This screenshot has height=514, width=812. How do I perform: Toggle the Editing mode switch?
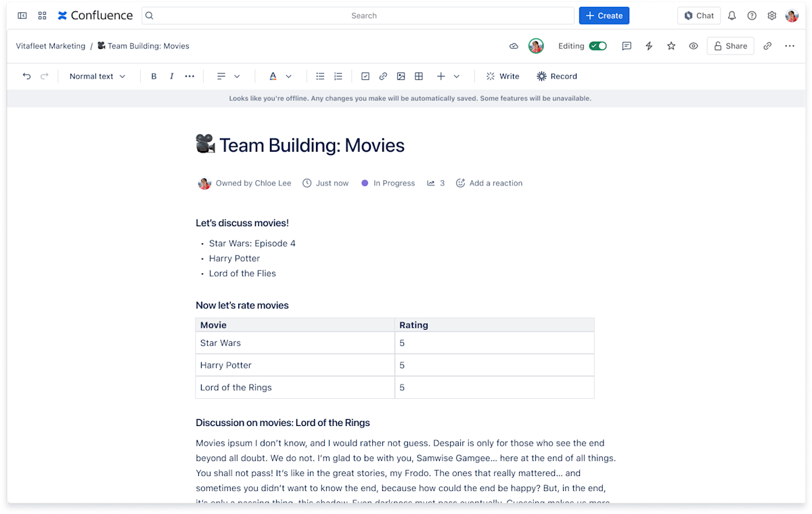[x=597, y=46]
